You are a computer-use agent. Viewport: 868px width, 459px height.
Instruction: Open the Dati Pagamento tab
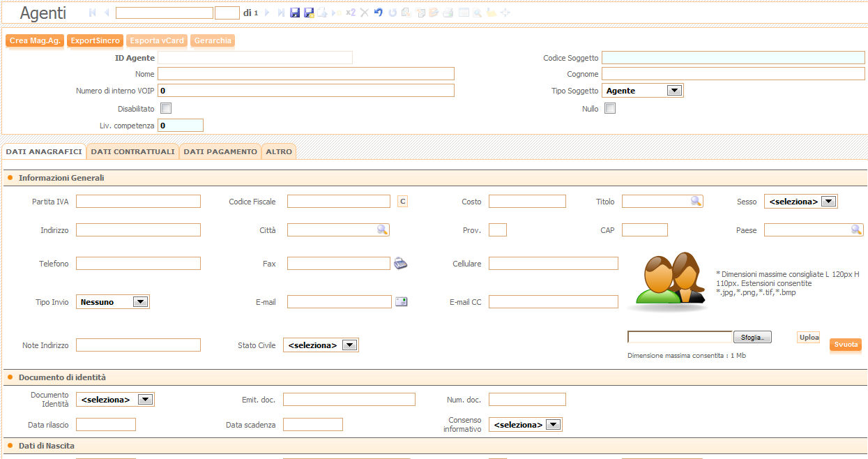point(220,151)
